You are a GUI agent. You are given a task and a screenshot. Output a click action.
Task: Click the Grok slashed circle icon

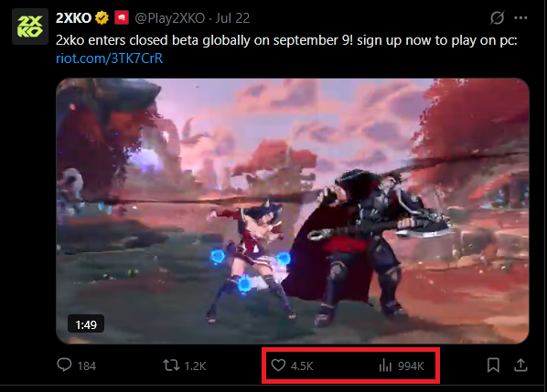tap(497, 17)
